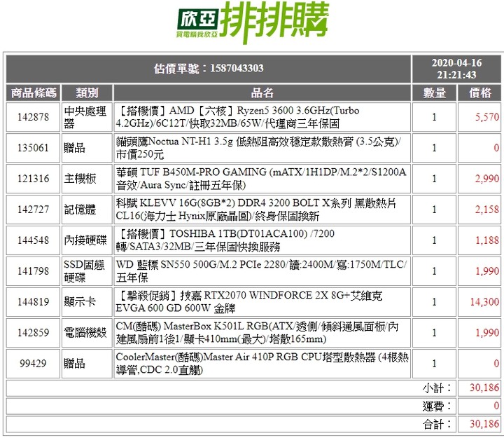The width and height of the screenshot is (504, 438).
Task: Select the Master Air 410P RGB product name
Action: pos(262,363)
